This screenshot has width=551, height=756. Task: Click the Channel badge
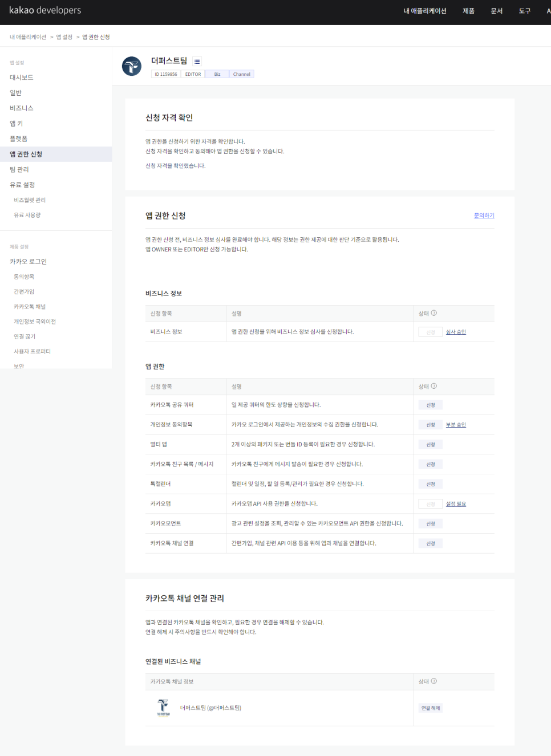(242, 74)
